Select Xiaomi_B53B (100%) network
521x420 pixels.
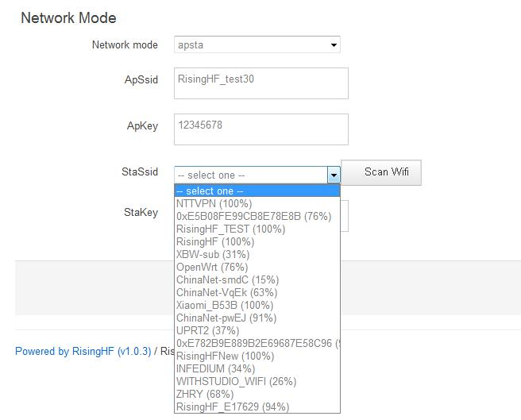tap(257, 305)
